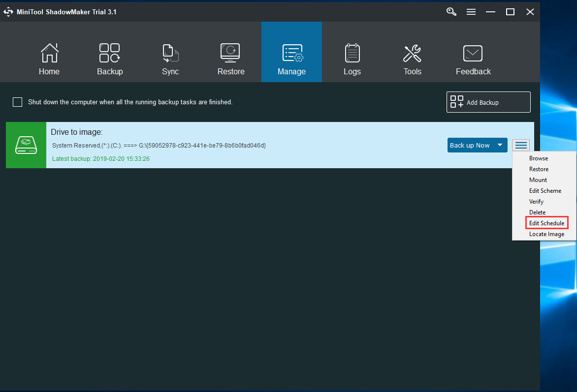Image resolution: width=577 pixels, height=392 pixels.
Task: Go to the Restore page
Action: (x=230, y=58)
